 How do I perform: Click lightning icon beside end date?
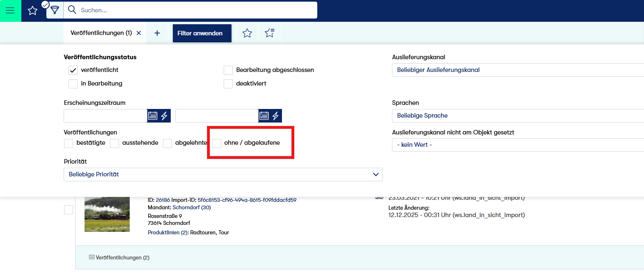pos(275,116)
